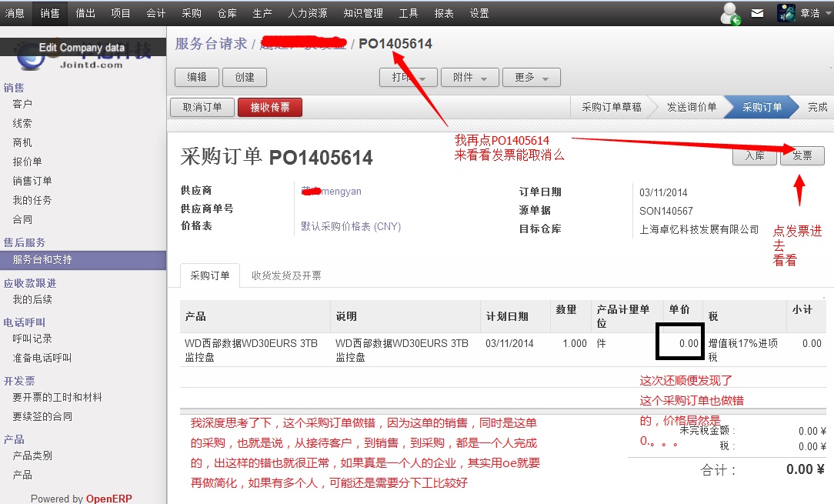Switch to the 收货发货及开票 tab
Screen dimensions: 834x504
pyautogui.click(x=286, y=275)
